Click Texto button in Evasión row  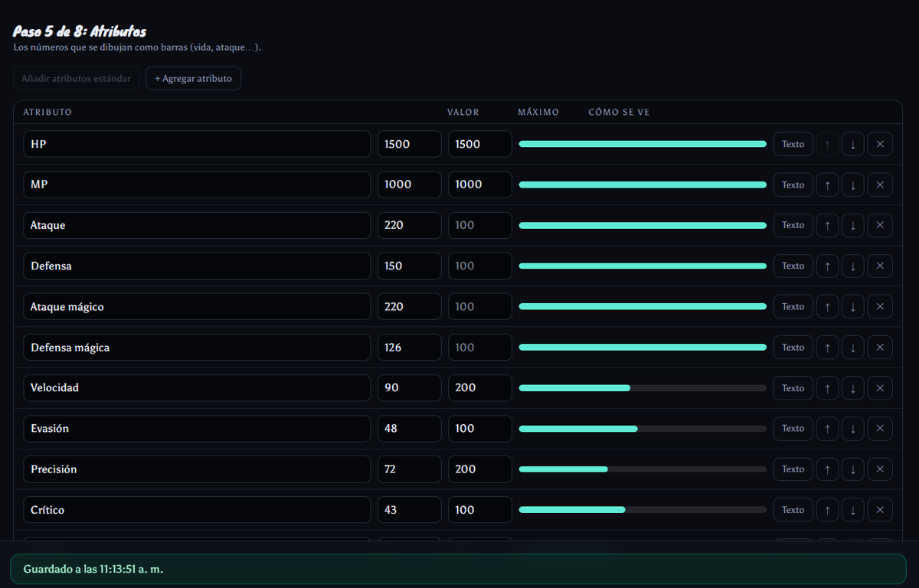793,429
